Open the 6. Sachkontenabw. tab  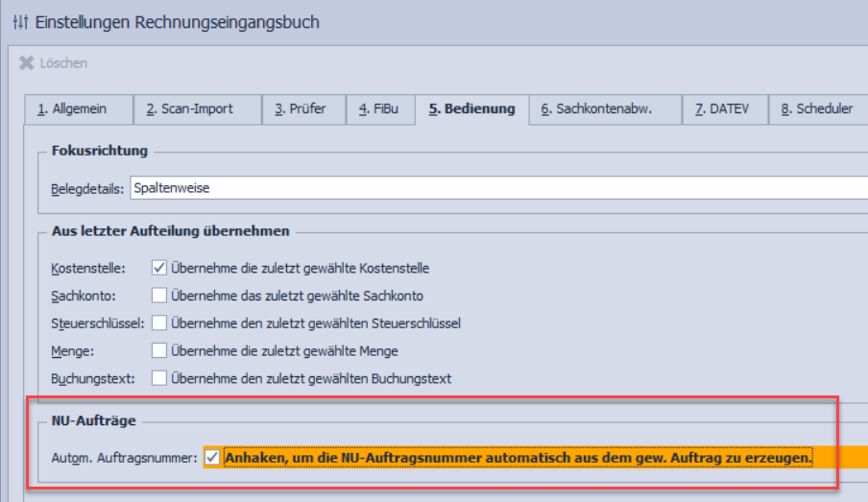coord(596,109)
